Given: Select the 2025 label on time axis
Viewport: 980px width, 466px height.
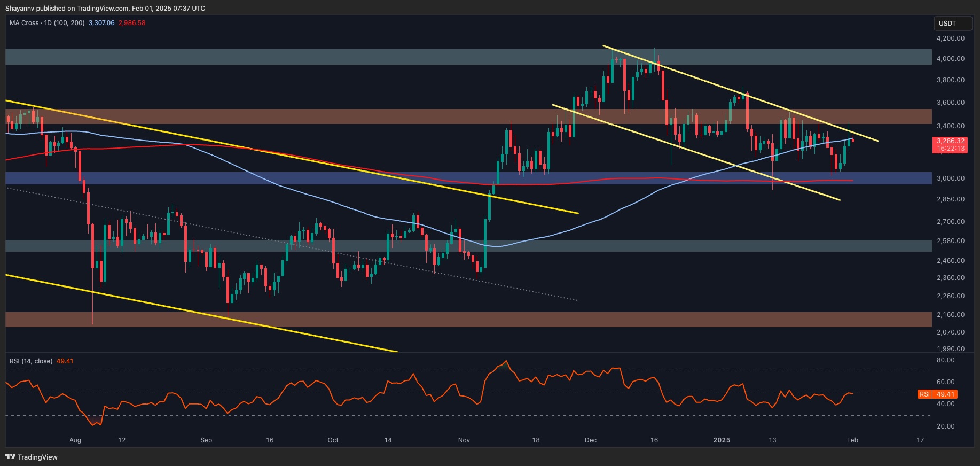Looking at the screenshot, I should tap(722, 440).
